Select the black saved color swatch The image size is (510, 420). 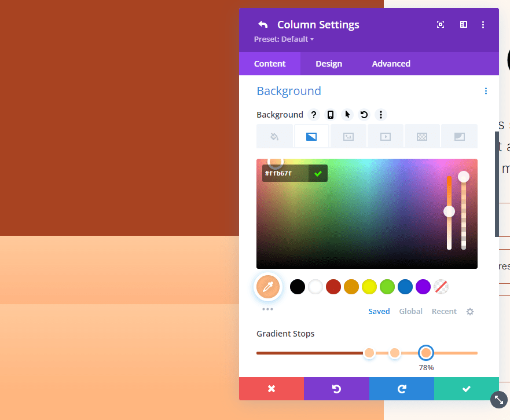(x=298, y=287)
